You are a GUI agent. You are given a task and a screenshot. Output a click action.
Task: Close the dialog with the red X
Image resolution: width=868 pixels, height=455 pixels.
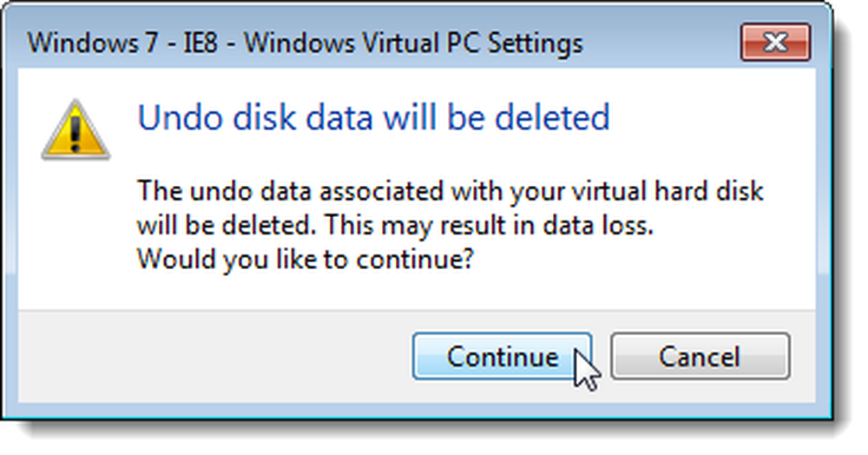(775, 42)
